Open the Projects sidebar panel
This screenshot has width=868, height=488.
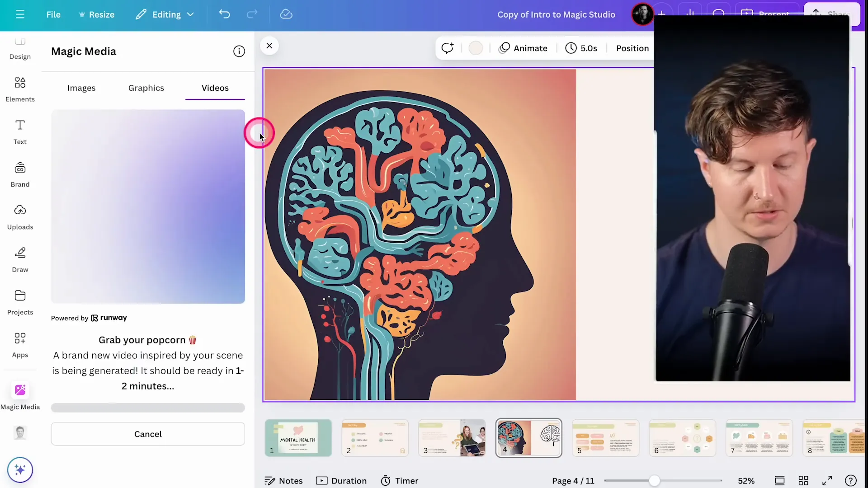click(20, 302)
